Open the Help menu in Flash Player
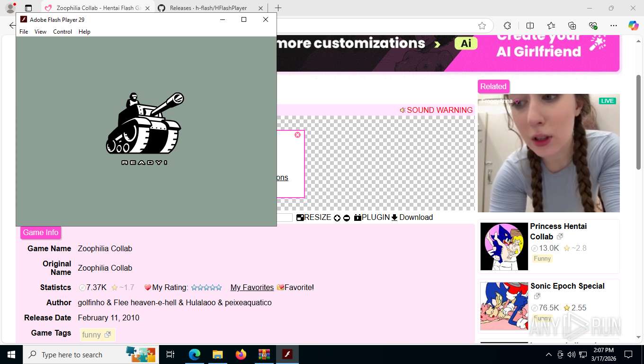 [84, 32]
